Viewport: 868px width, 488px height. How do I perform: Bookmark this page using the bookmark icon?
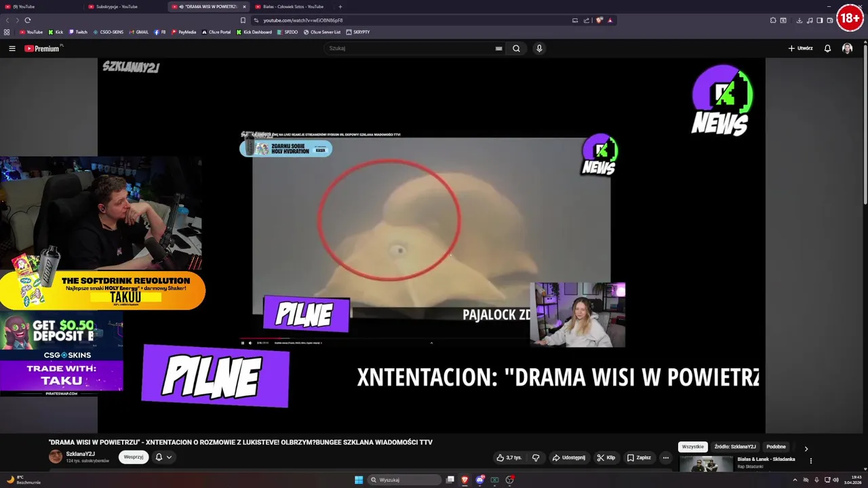click(243, 20)
